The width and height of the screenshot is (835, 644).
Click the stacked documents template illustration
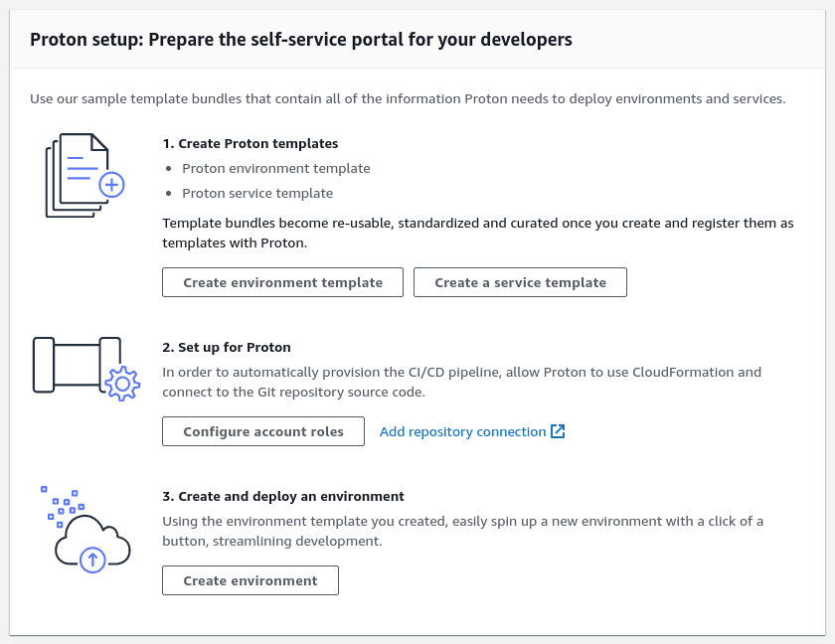coord(84,175)
